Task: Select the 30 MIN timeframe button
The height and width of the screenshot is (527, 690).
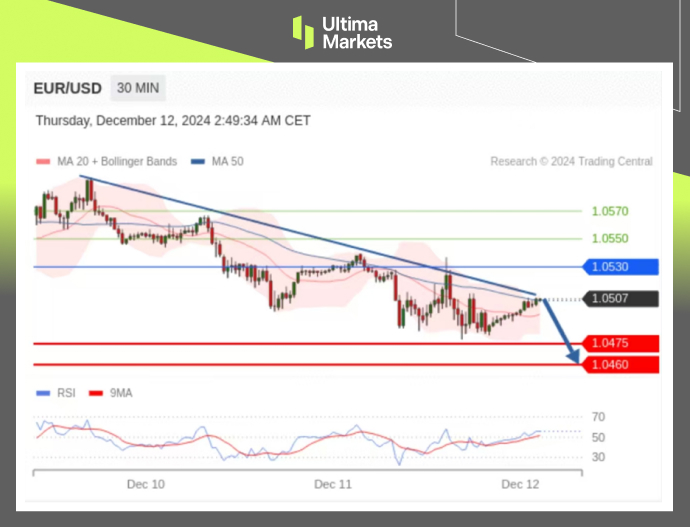Action: (137, 88)
